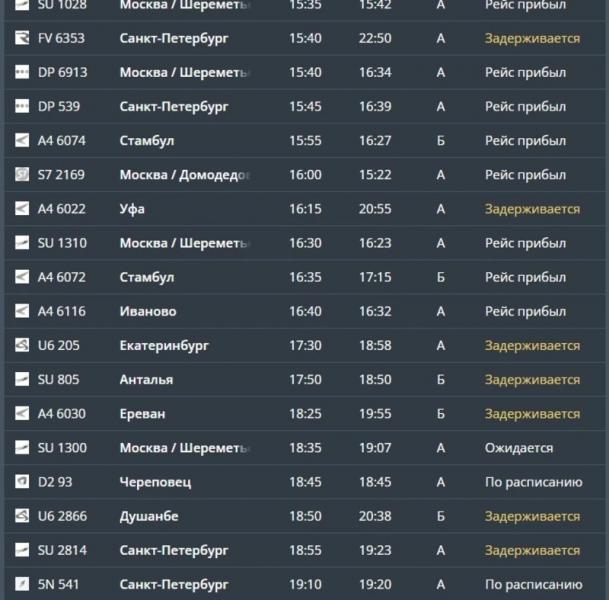Click the Azimuth logo next to A4 6022
The width and height of the screenshot is (609, 600).
pyautogui.click(x=22, y=209)
